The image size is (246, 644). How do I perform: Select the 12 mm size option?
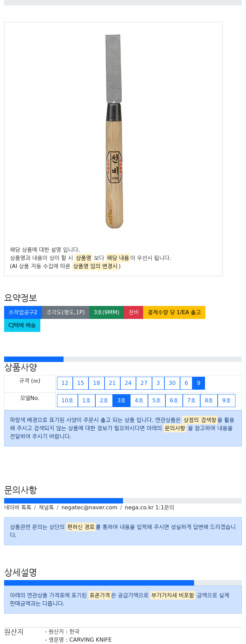[65, 383]
